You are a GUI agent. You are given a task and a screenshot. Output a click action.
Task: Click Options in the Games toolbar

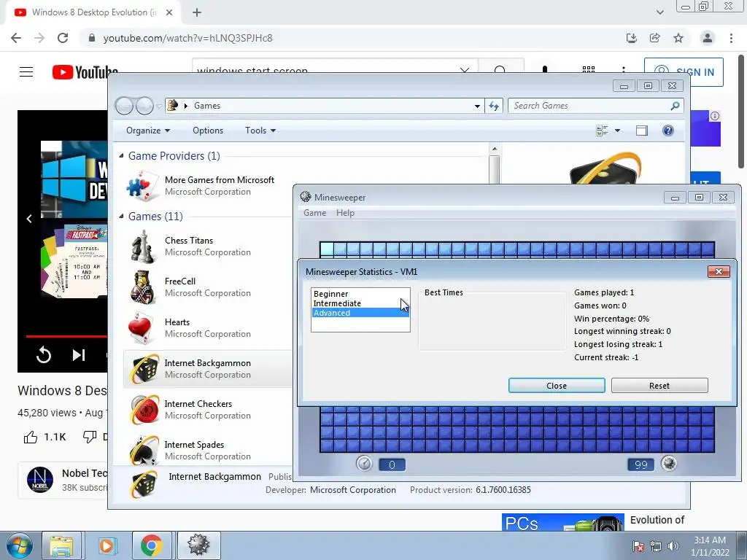tap(208, 131)
